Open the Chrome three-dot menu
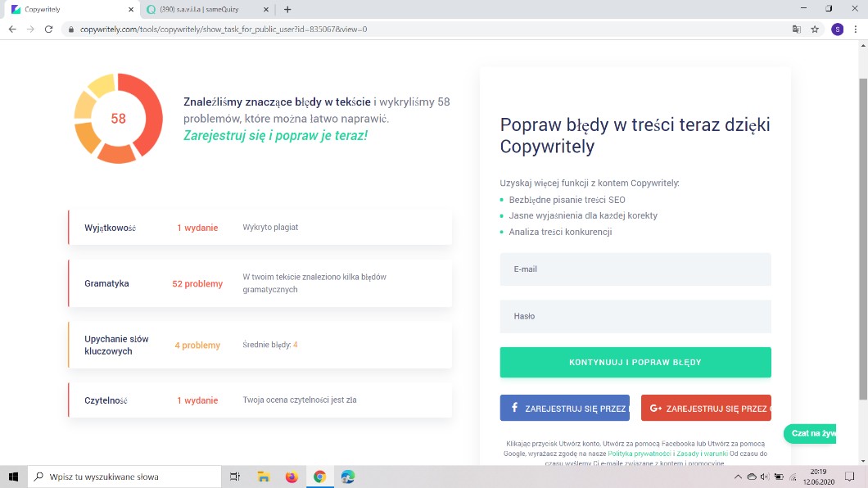This screenshot has width=868, height=488. coord(855,29)
